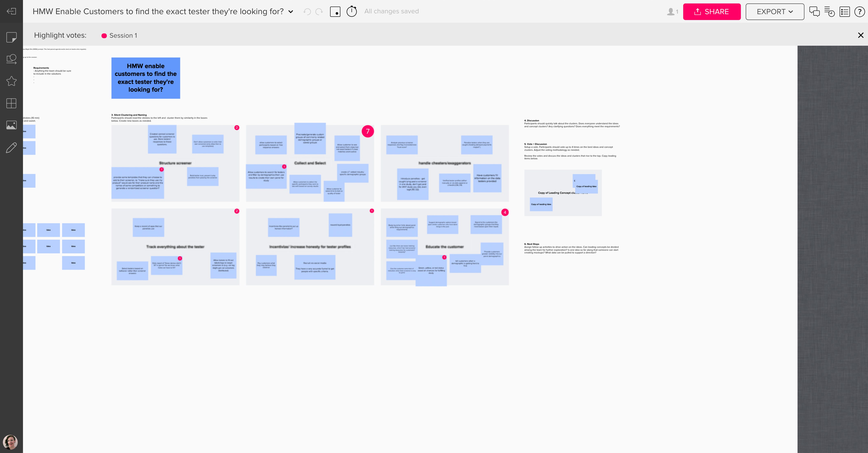Open the grid templates tool

tap(12, 103)
